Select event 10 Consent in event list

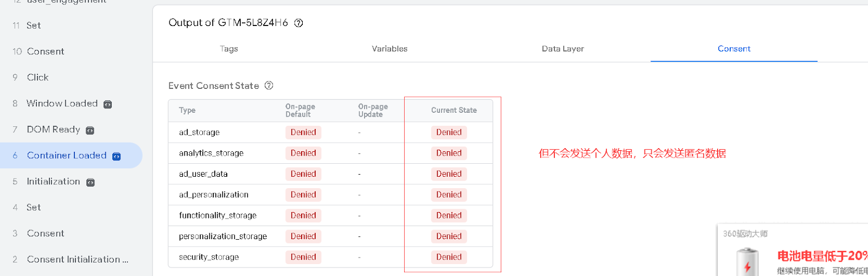click(46, 52)
